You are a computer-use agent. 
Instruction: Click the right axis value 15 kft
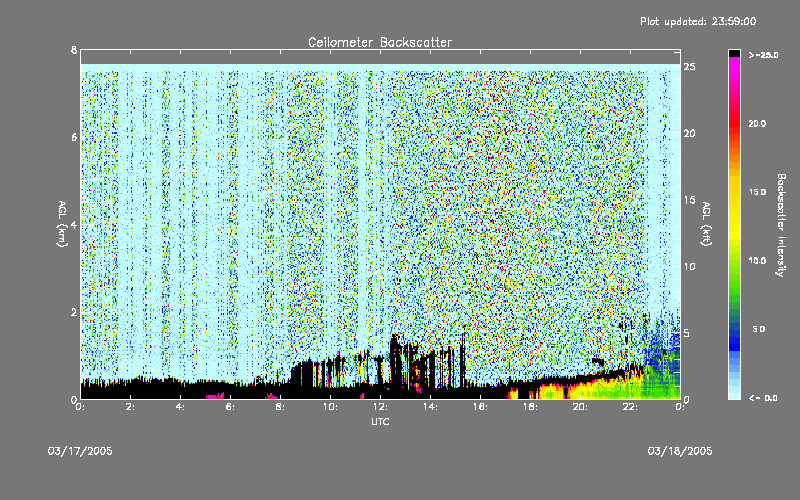pos(689,199)
